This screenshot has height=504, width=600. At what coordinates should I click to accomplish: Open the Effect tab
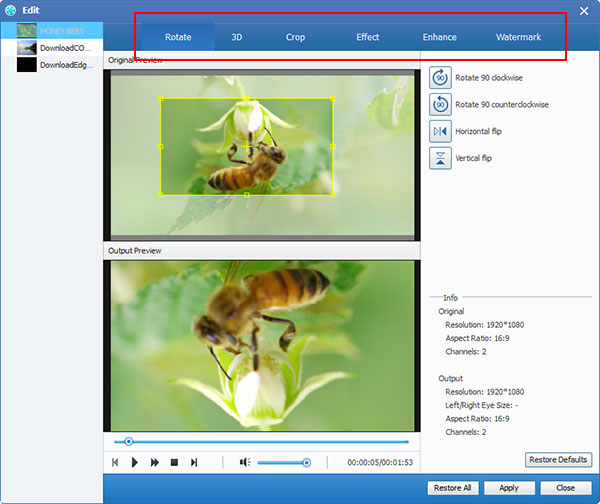click(367, 37)
